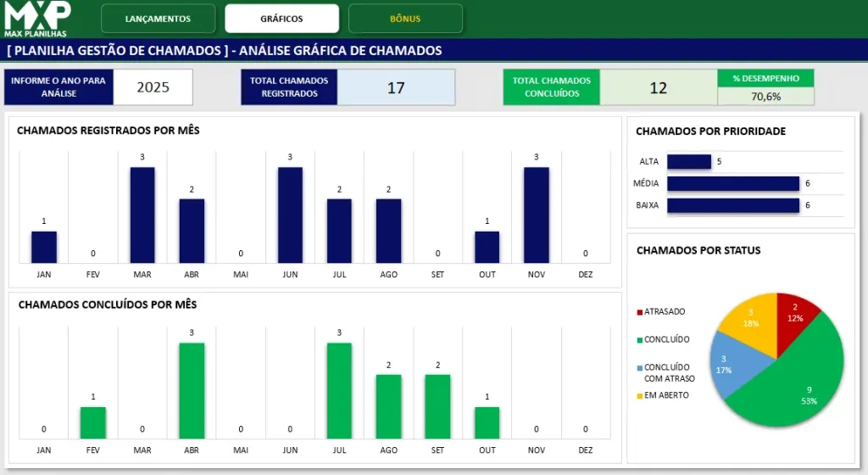Viewport: 868px width, 475px height.
Task: Switch to the Gráficos tab
Action: pos(281,19)
